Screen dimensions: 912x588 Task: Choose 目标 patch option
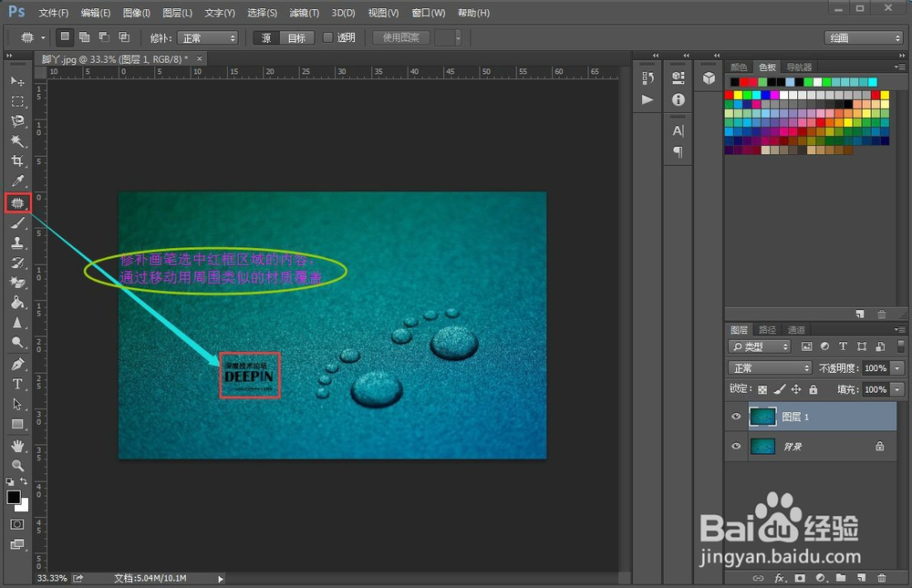(296, 38)
